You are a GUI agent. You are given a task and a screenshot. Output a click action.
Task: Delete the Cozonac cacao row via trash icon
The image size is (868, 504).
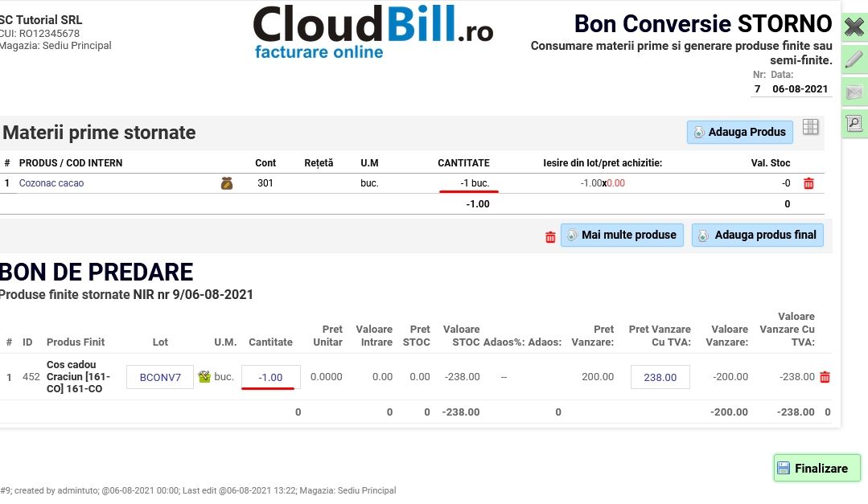(x=808, y=183)
